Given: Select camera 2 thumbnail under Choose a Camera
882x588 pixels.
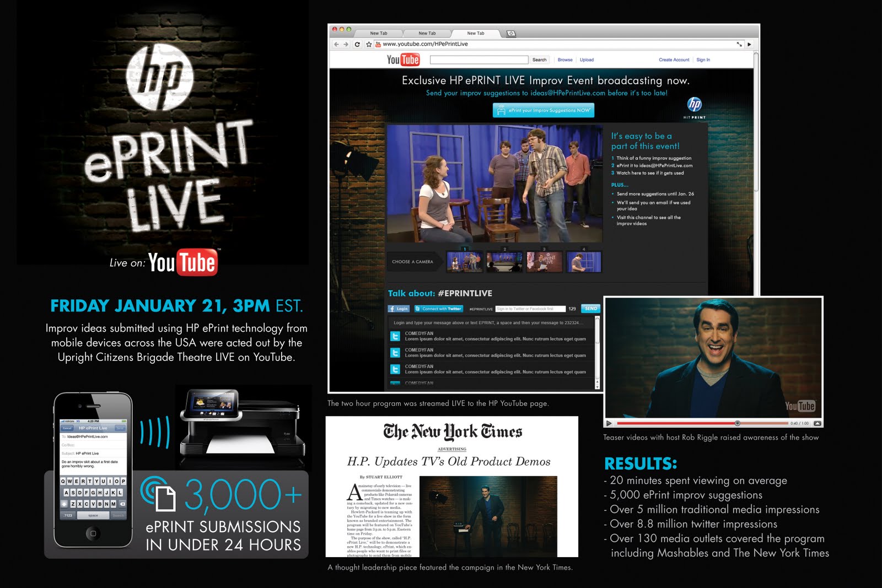Looking at the screenshot, I should (x=505, y=263).
